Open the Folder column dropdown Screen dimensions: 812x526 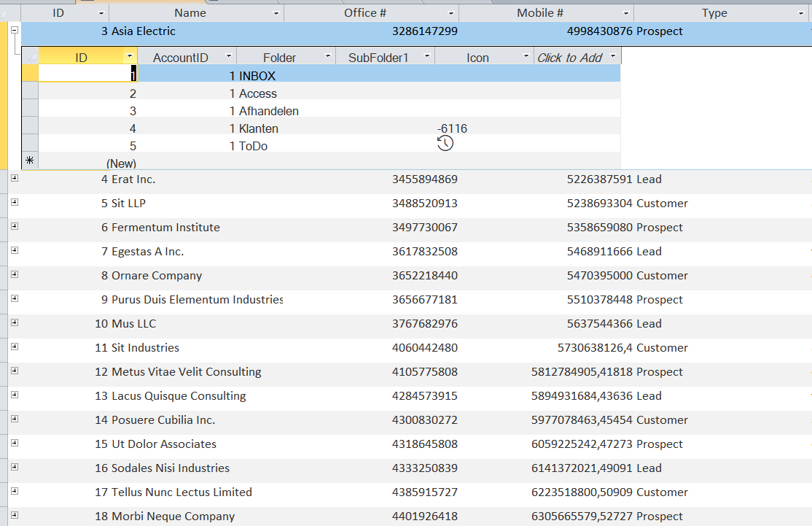pos(328,56)
